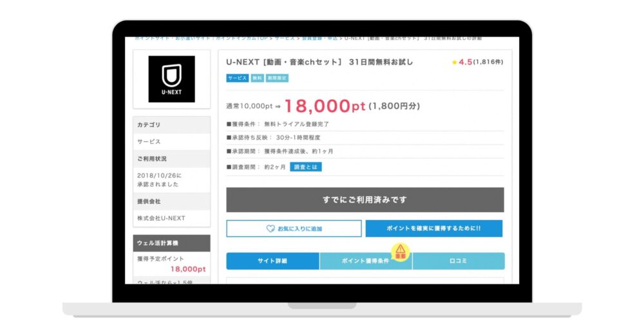This screenshot has height=336, width=644.
Task: Click the (1,816件) review count
Action: coord(488,62)
